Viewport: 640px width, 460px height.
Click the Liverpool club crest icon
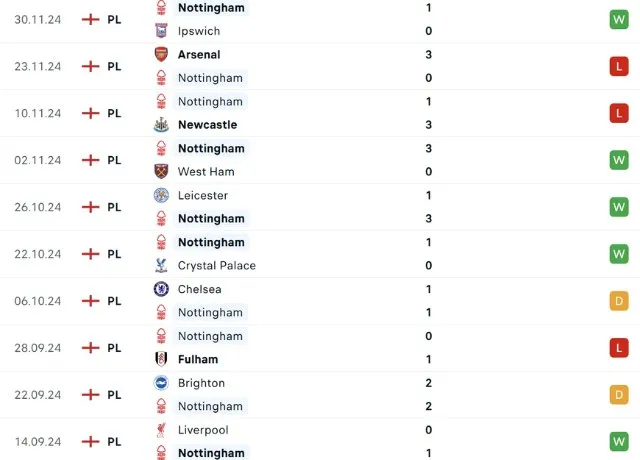click(160, 430)
